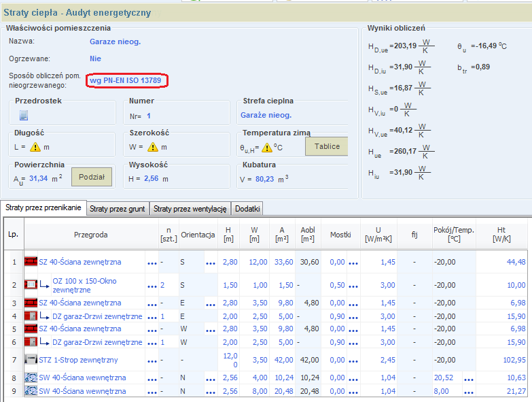The image size is (532, 402).
Task: Switch to Straty przez grunt tab
Action: (x=118, y=209)
